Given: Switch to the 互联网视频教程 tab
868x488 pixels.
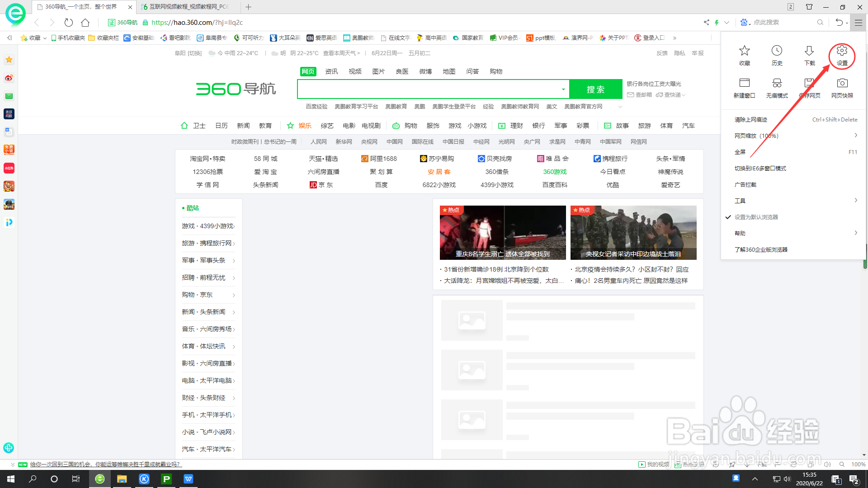Looking at the screenshot, I should coord(185,7).
